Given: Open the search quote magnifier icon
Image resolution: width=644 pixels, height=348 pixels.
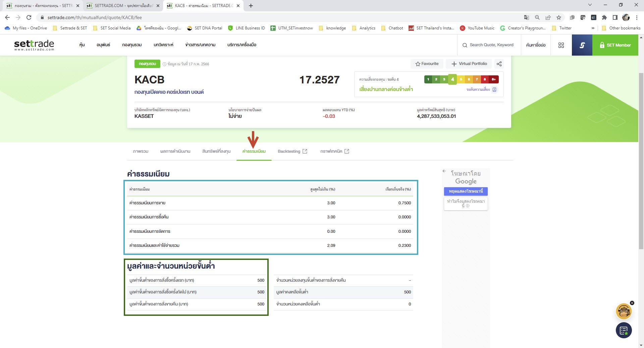Looking at the screenshot, I should point(465,45).
